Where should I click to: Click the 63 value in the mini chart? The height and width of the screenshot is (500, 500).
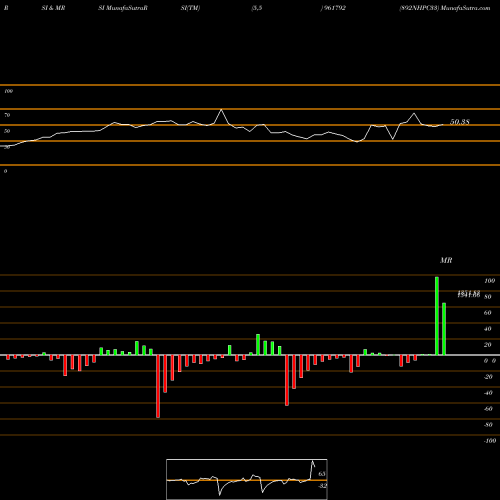point(322,474)
